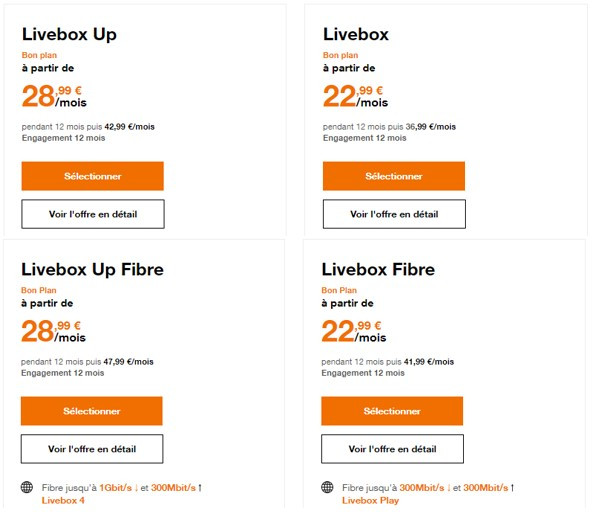Select the Livebox Fibre offer
595x525 pixels.
pyautogui.click(x=392, y=411)
